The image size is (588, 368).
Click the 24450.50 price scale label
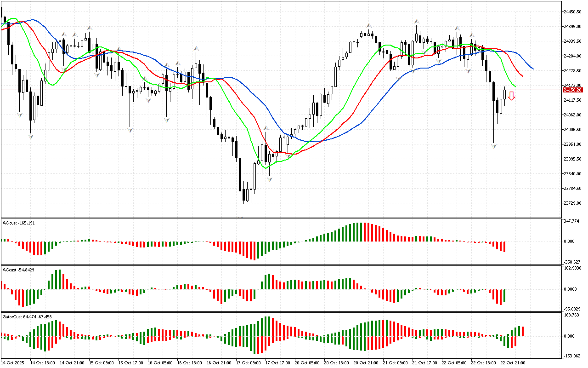point(572,11)
